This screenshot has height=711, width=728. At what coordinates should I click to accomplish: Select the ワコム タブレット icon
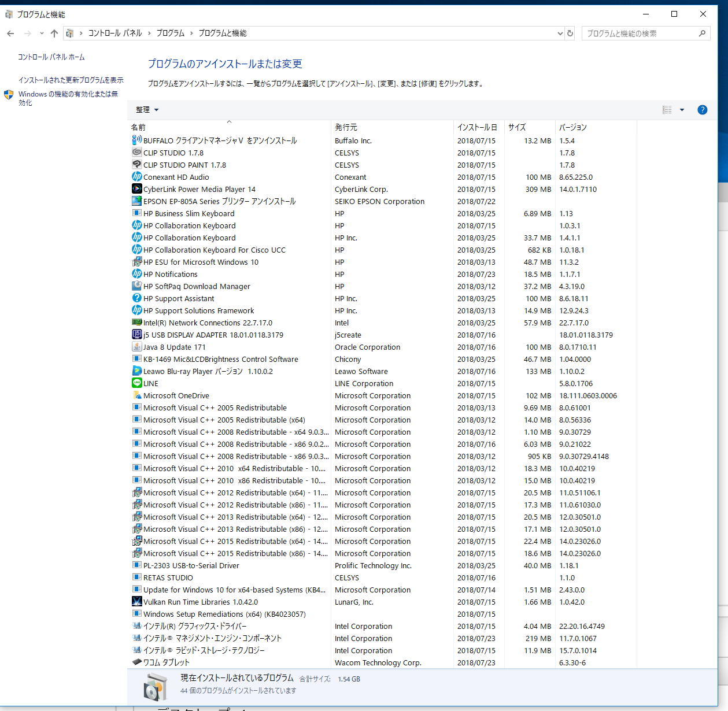(137, 662)
